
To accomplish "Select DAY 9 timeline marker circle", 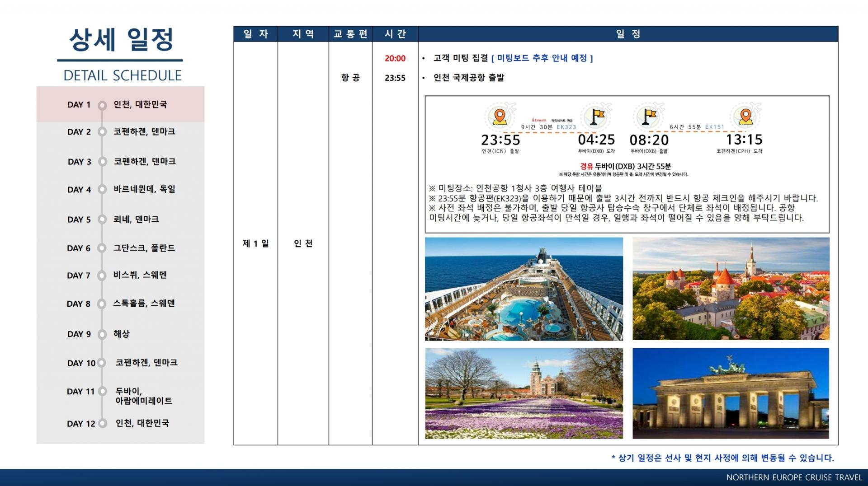I will pos(103,334).
